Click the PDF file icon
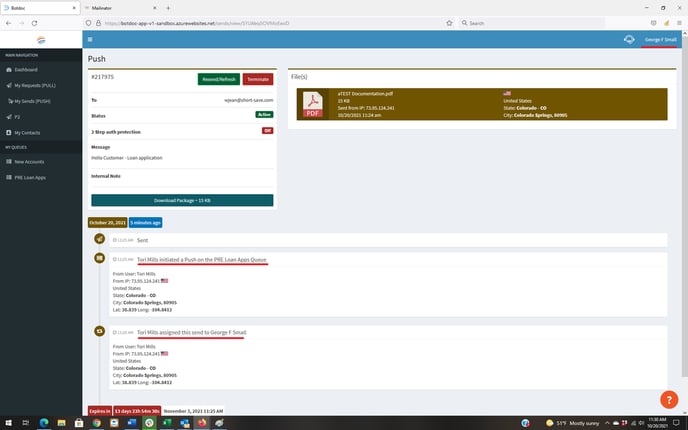Image resolution: width=688 pixels, height=430 pixels. tap(313, 105)
